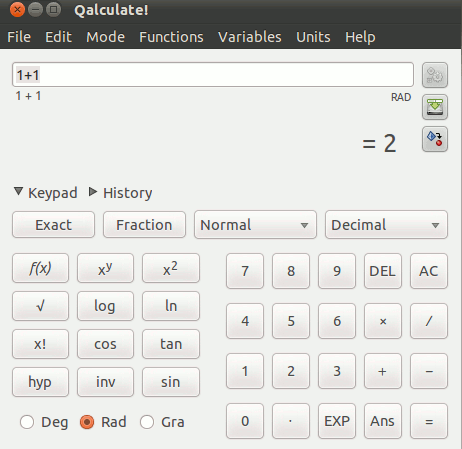
Task: Click the digit 7 key
Action: coord(245,271)
